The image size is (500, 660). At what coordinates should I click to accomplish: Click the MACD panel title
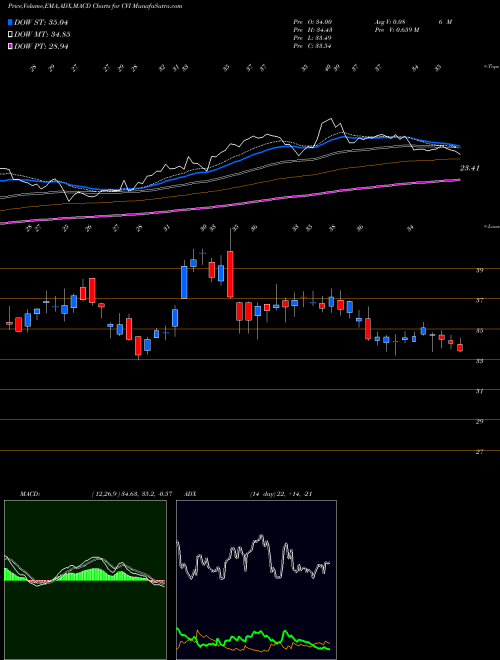[29, 494]
